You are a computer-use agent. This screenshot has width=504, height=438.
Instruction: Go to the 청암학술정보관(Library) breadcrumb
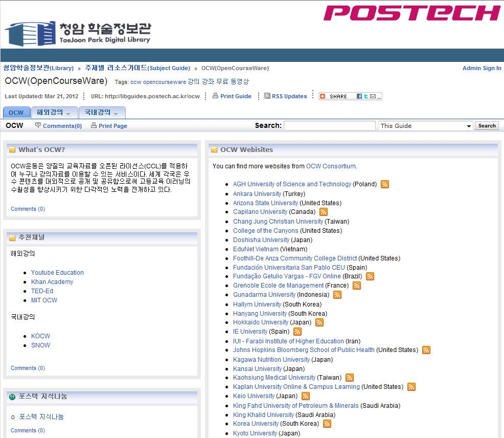(x=38, y=68)
